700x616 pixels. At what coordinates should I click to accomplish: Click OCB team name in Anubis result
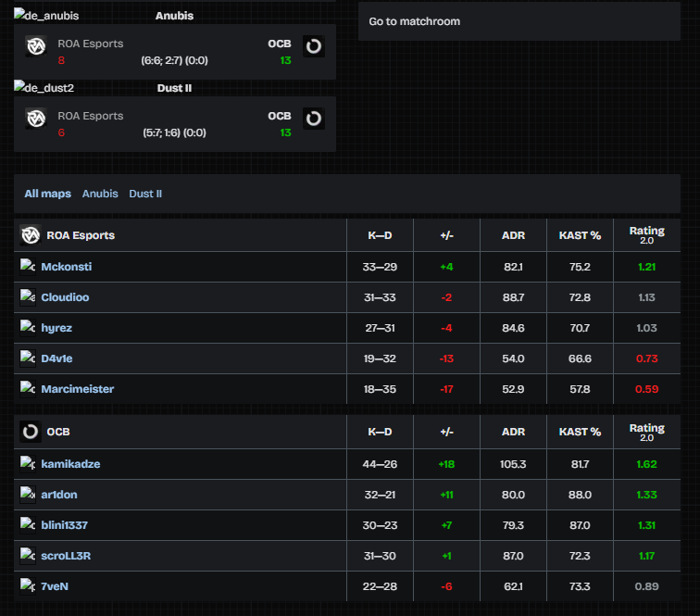[280, 44]
